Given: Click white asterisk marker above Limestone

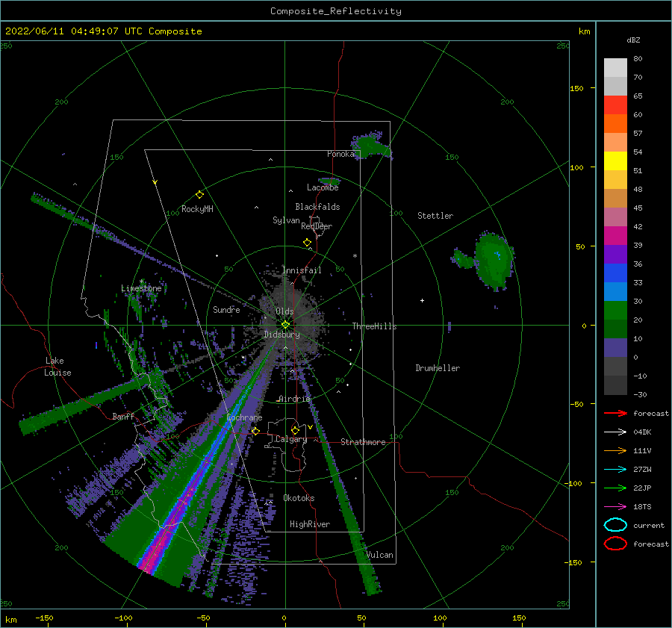Looking at the screenshot, I should [141, 282].
